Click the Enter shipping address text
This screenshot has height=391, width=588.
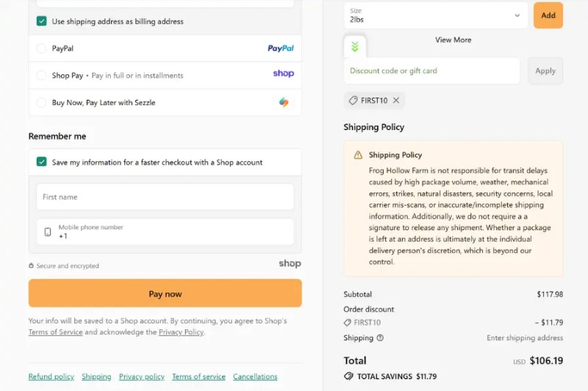[x=525, y=338]
